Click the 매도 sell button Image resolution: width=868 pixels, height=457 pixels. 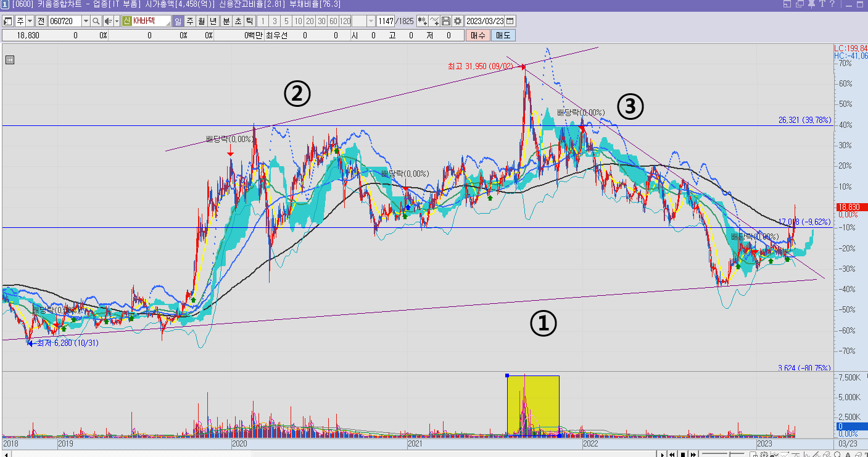tap(503, 35)
